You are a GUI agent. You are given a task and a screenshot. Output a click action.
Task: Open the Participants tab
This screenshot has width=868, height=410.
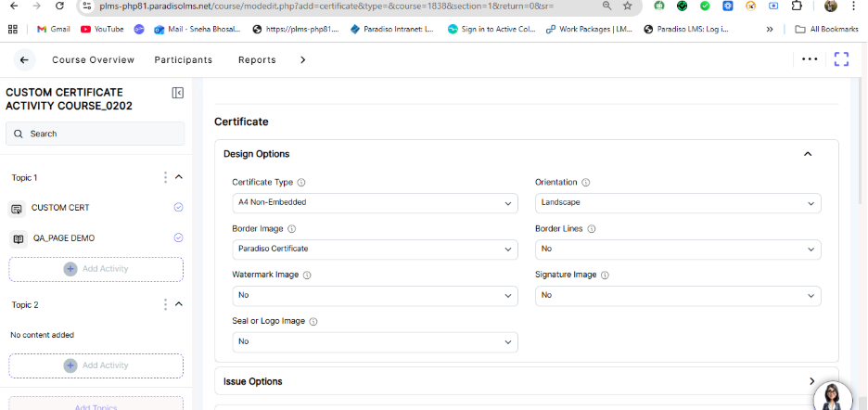183,60
